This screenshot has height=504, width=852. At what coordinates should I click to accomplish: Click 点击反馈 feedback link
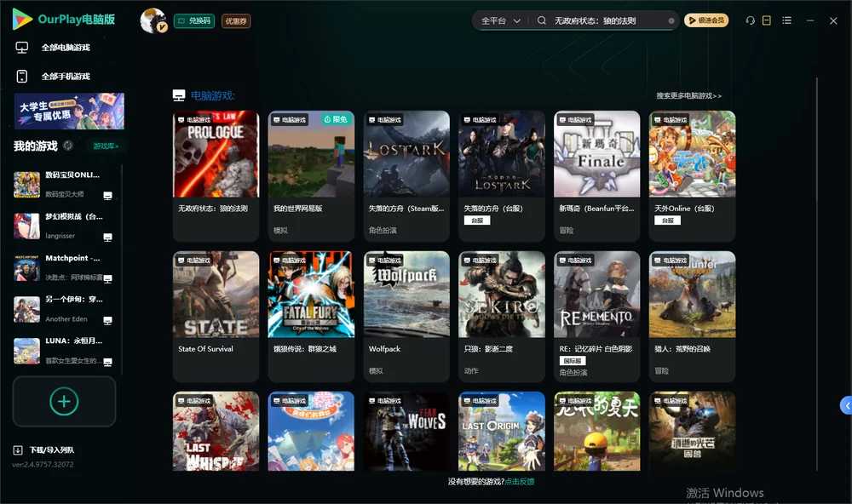519,481
